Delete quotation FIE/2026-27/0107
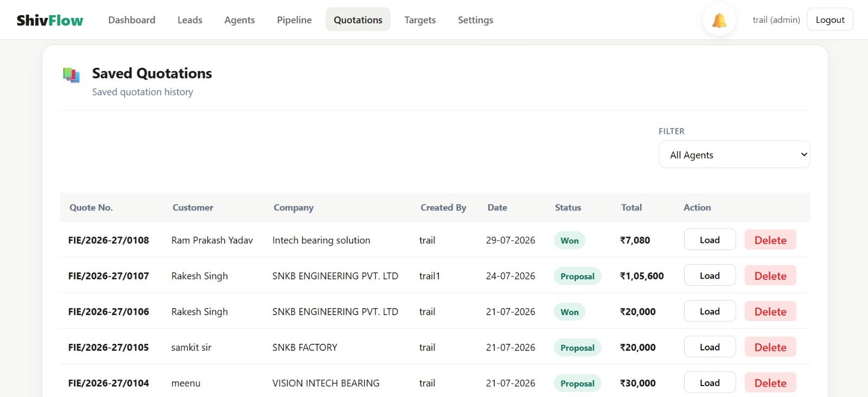The image size is (868, 397). [x=770, y=276]
